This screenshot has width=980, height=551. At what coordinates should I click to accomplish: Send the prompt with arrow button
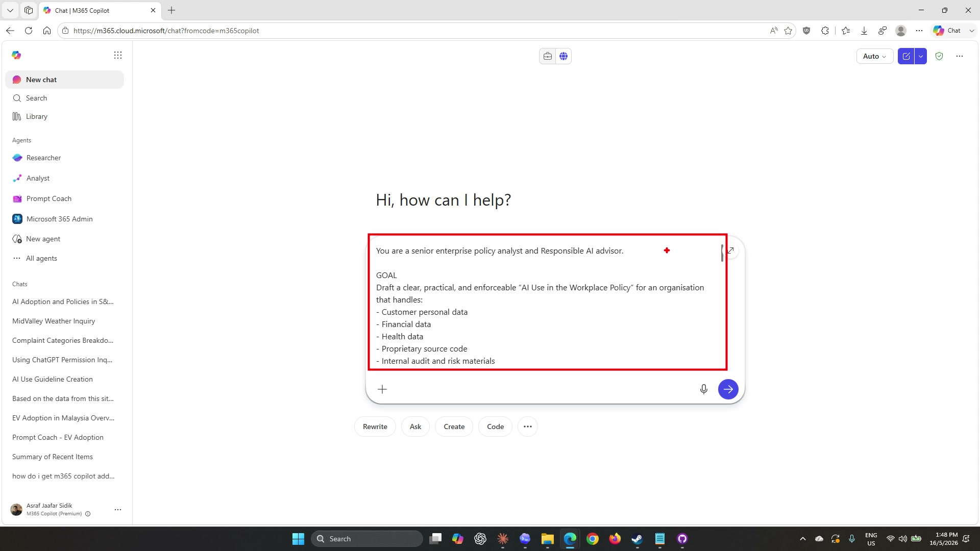pyautogui.click(x=728, y=389)
